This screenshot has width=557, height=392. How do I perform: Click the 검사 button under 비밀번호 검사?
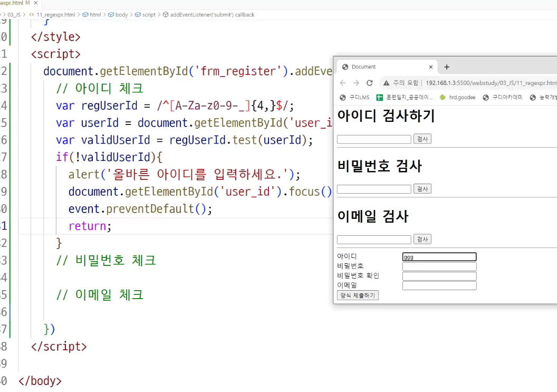click(x=422, y=189)
